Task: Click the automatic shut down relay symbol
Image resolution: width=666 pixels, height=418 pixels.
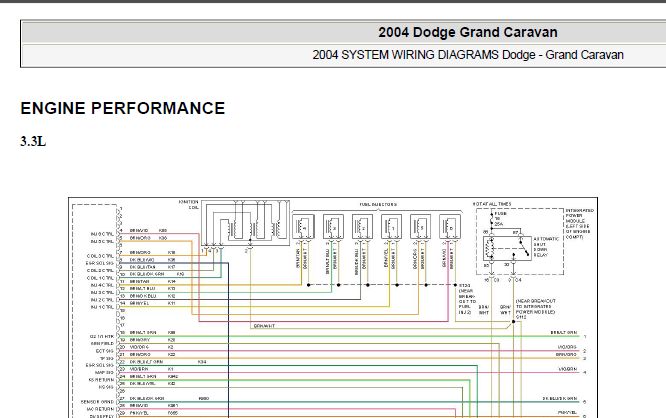Action: point(507,249)
